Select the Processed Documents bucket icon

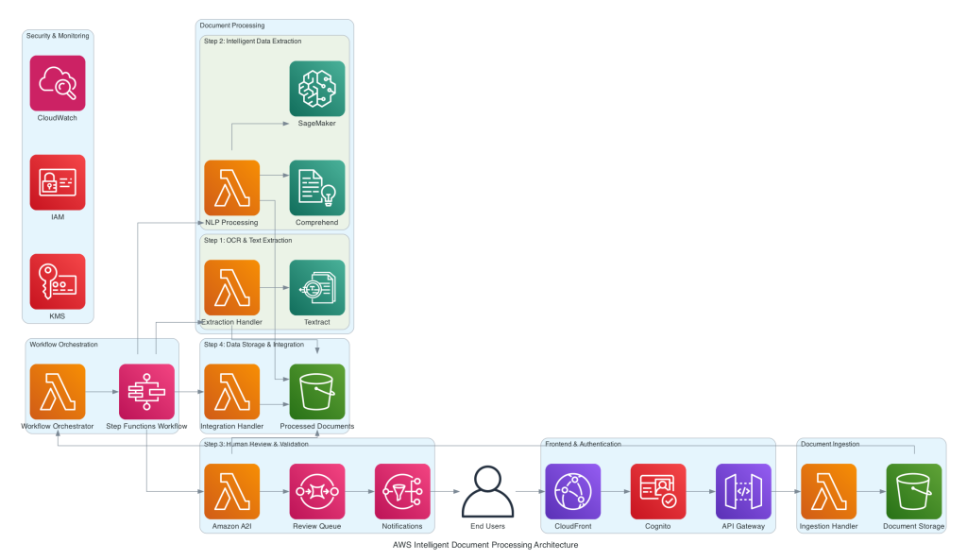(x=317, y=392)
